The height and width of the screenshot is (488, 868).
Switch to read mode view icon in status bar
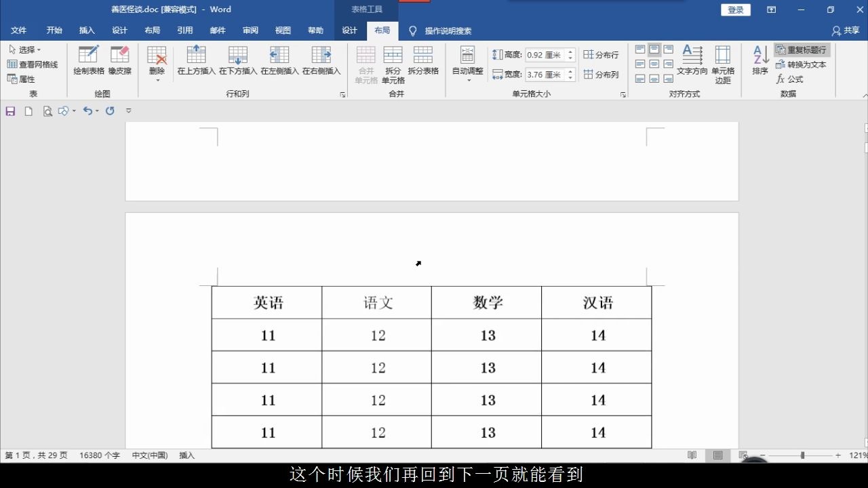[692, 455]
